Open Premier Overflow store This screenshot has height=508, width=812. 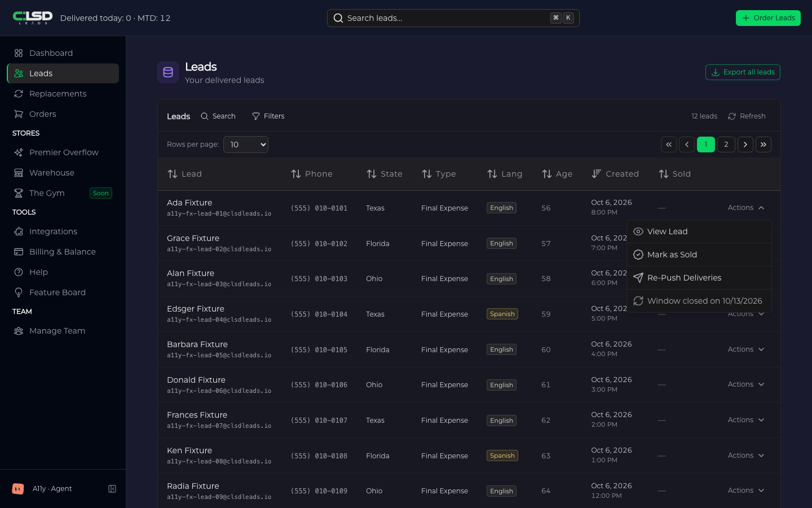pyautogui.click(x=63, y=152)
